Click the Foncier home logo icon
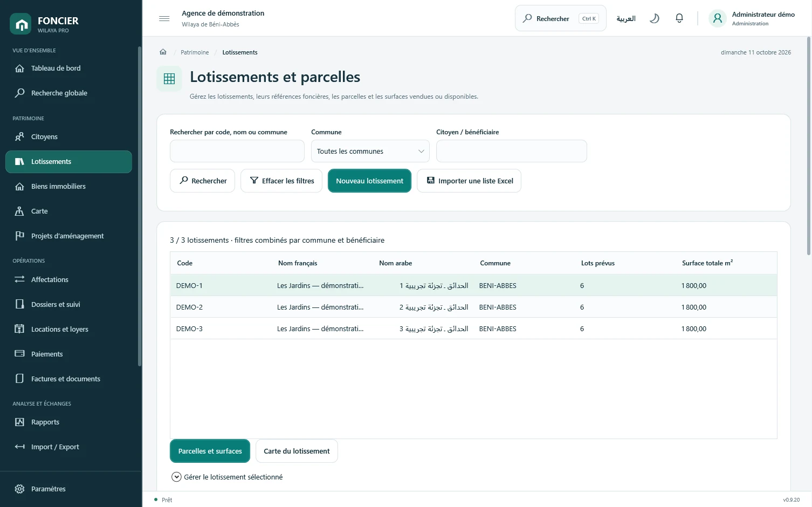812x507 pixels. pos(20,24)
